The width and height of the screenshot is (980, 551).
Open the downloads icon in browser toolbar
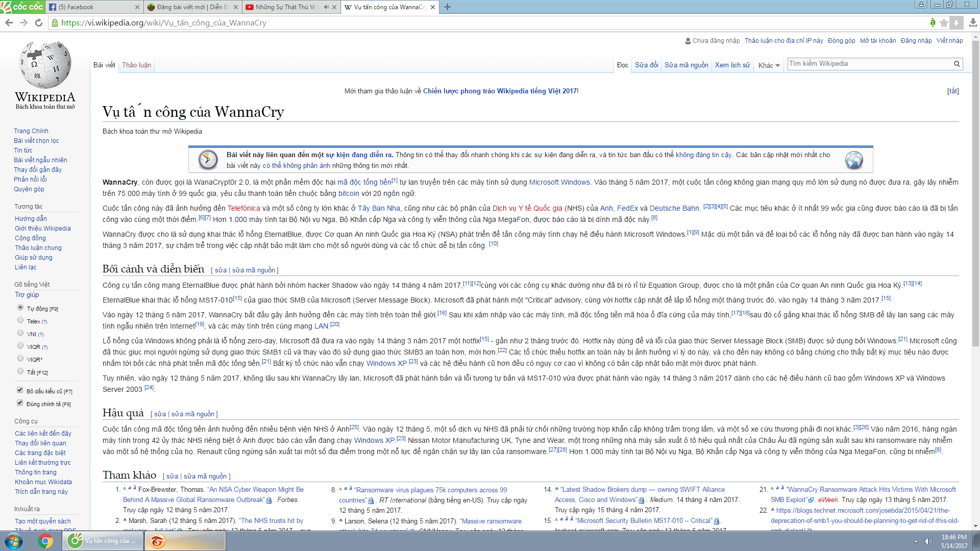973,23
